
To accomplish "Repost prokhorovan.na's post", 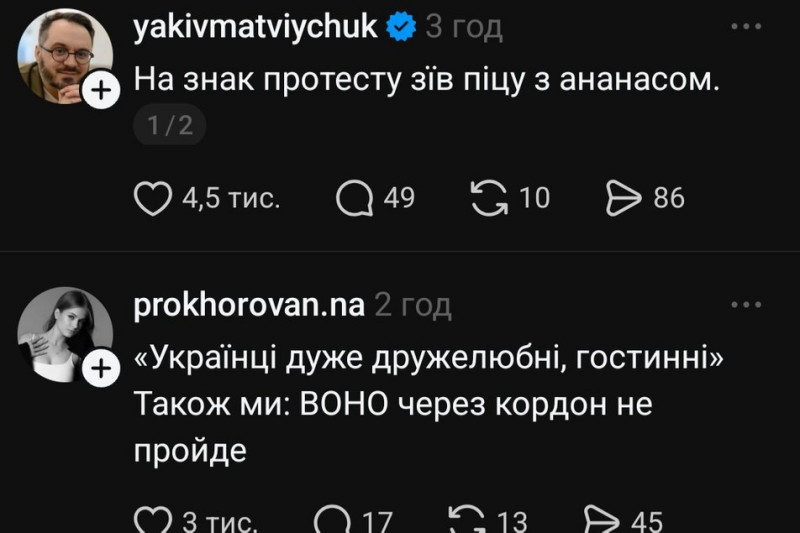I will coord(467,522).
